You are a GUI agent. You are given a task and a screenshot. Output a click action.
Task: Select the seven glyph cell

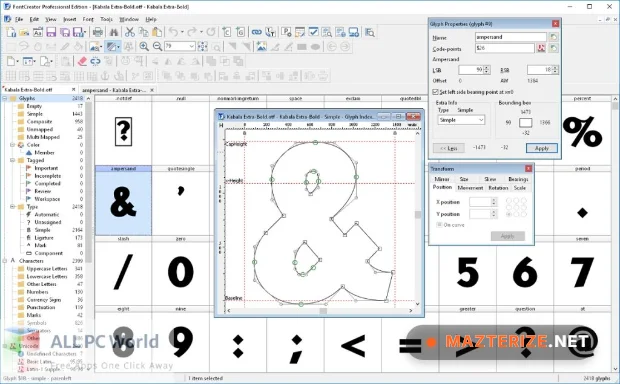click(x=582, y=271)
